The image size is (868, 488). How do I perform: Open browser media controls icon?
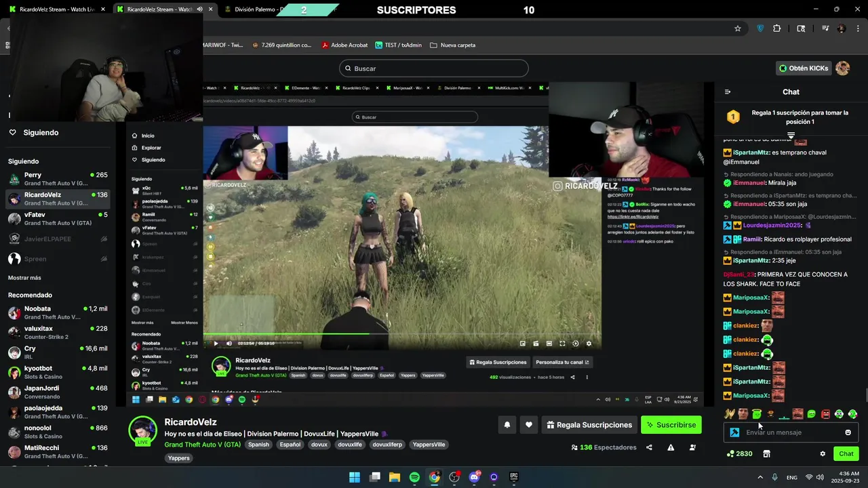825,28
